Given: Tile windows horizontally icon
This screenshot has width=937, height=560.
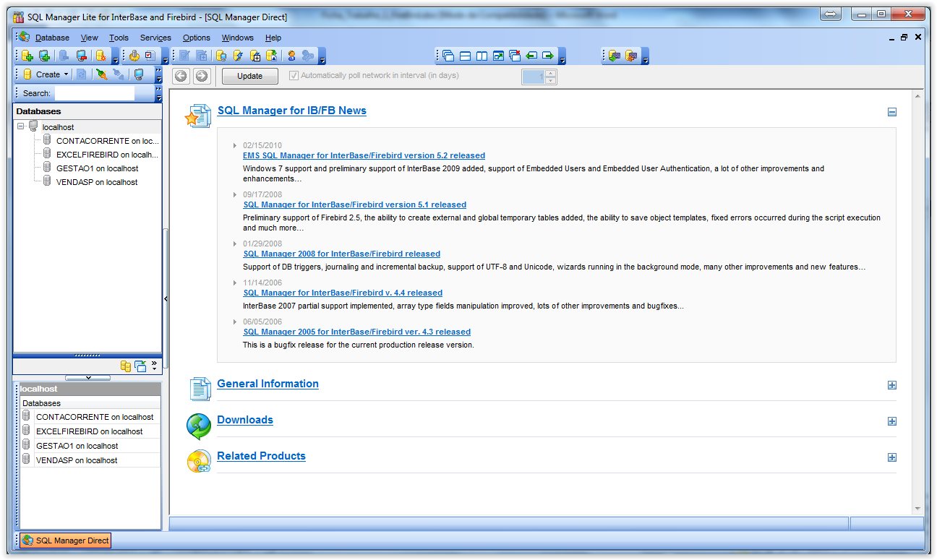Looking at the screenshot, I should [465, 56].
